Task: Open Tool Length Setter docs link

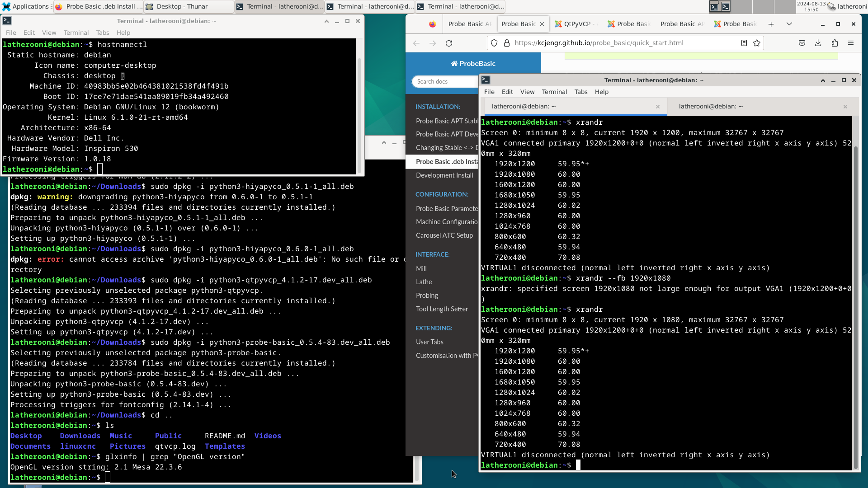Action: pos(442,309)
